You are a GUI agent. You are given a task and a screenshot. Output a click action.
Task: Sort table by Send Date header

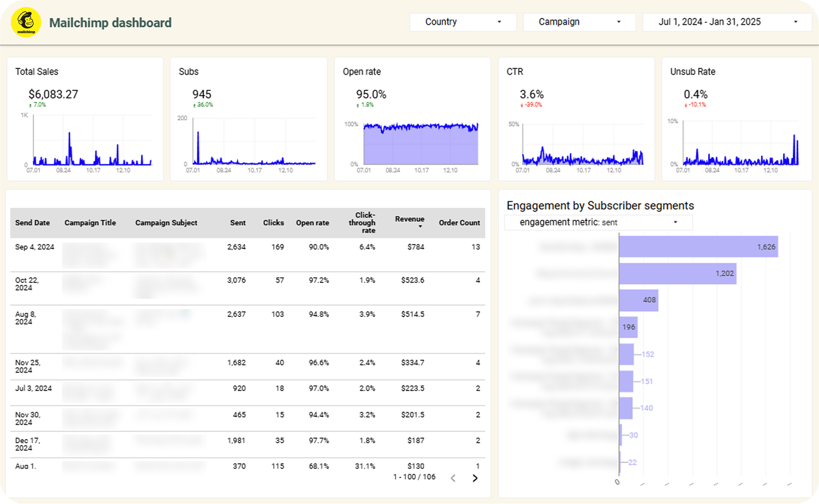click(32, 223)
